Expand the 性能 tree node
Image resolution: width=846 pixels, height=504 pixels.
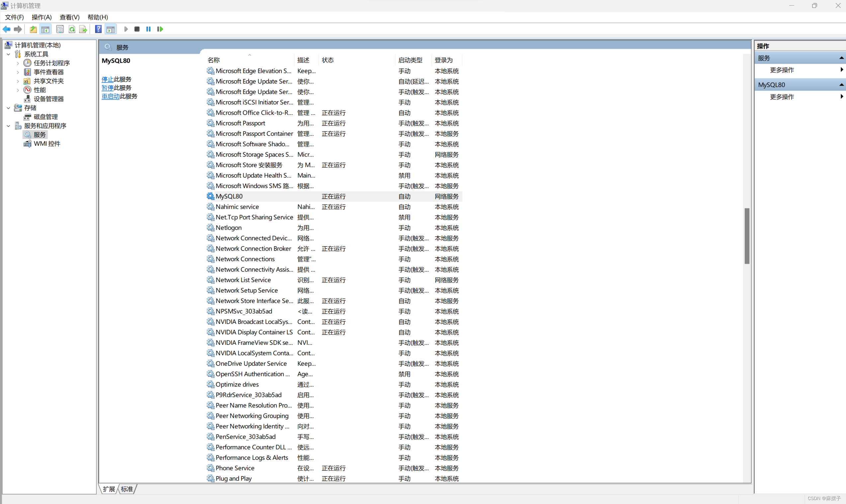click(x=18, y=90)
